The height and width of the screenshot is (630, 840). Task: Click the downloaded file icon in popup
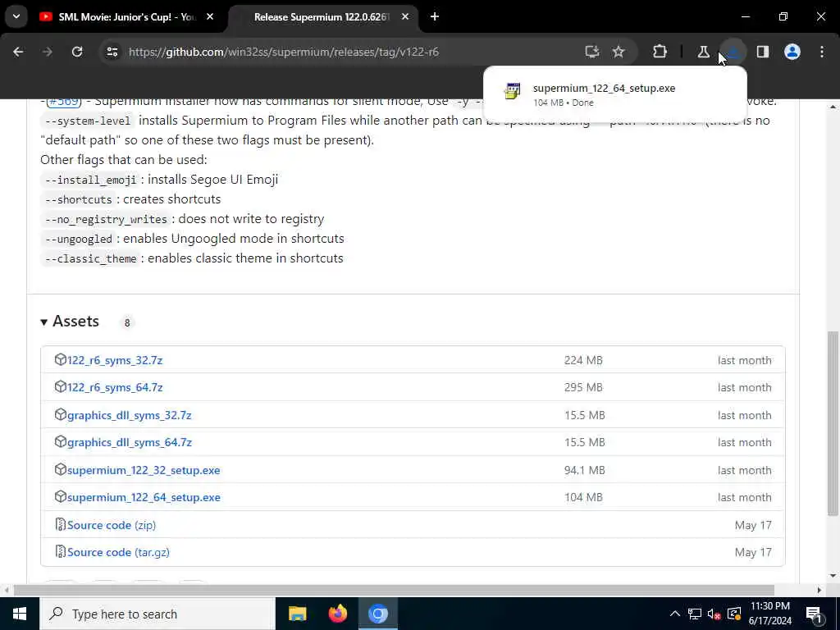[512, 90]
